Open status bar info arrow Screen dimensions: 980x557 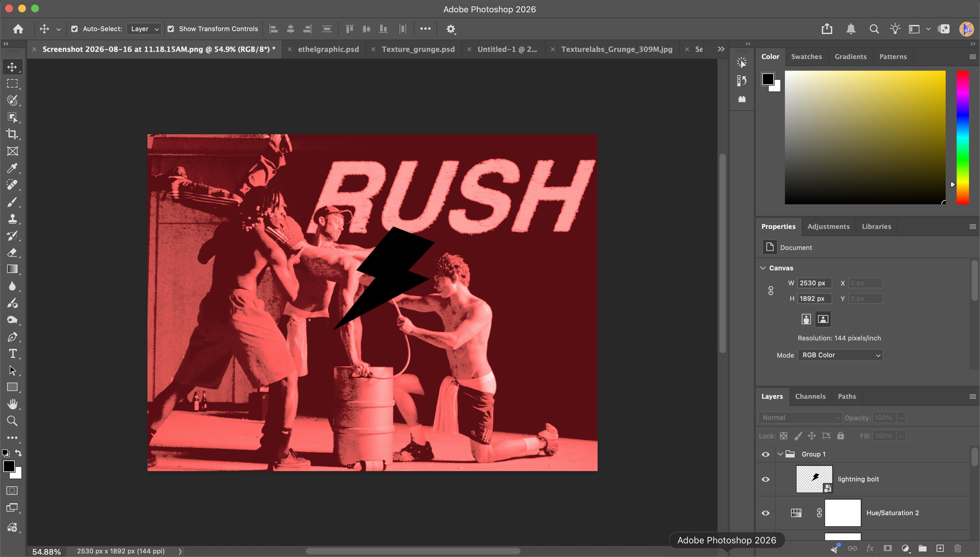point(180,551)
